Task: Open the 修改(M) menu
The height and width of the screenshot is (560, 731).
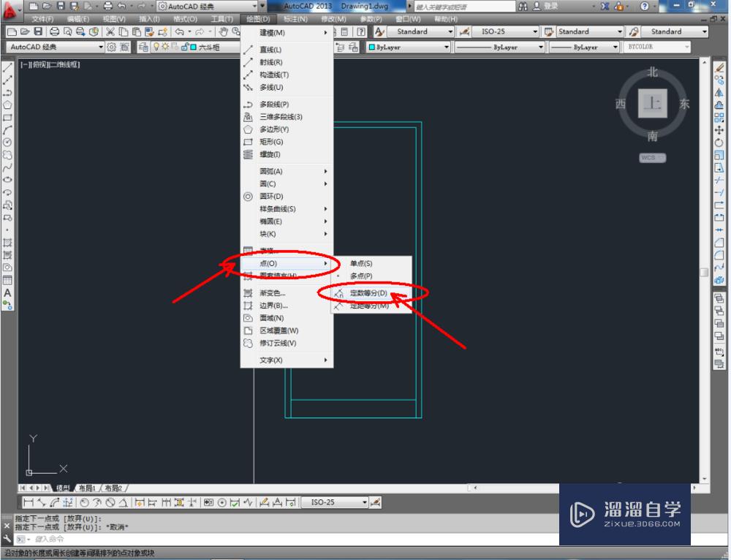Action: tap(333, 19)
